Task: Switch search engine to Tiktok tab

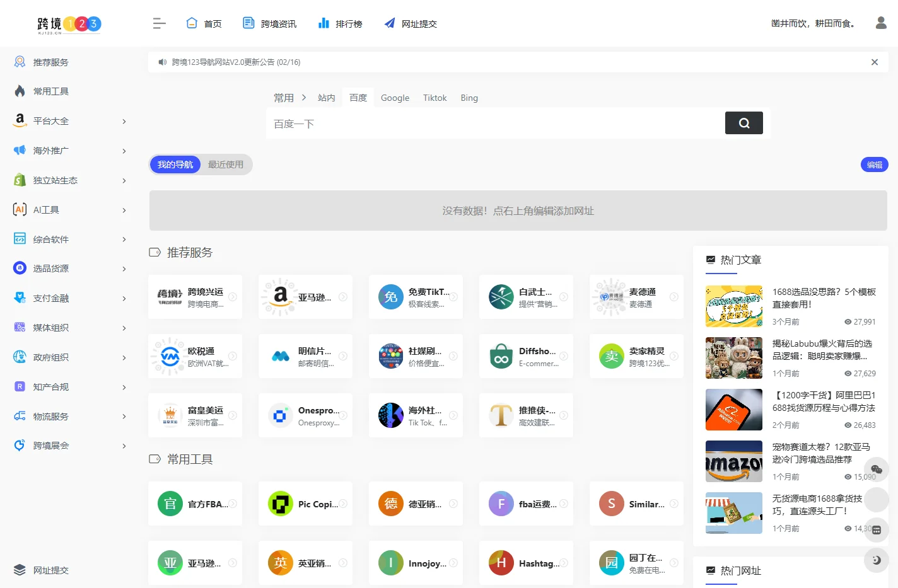Action: [434, 98]
